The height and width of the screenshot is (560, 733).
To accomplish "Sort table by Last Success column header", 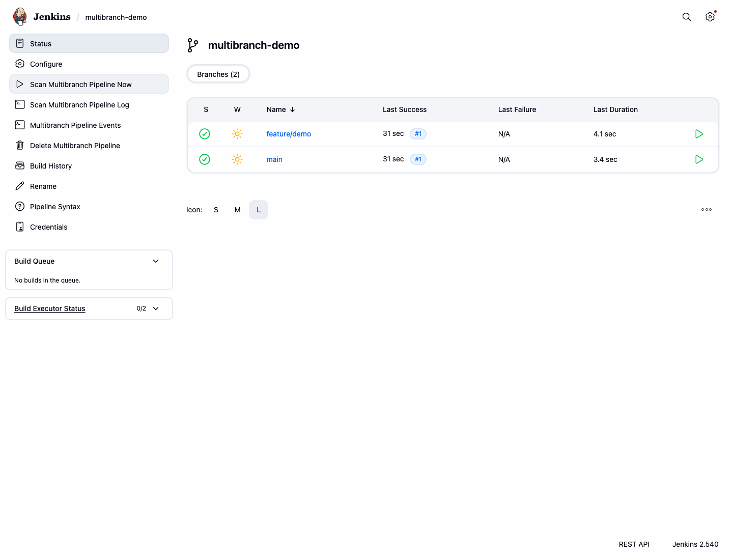I will pos(405,109).
